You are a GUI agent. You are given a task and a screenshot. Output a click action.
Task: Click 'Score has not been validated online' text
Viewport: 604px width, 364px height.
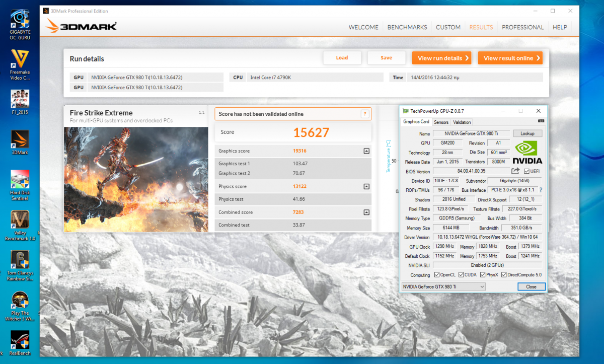[x=261, y=114]
